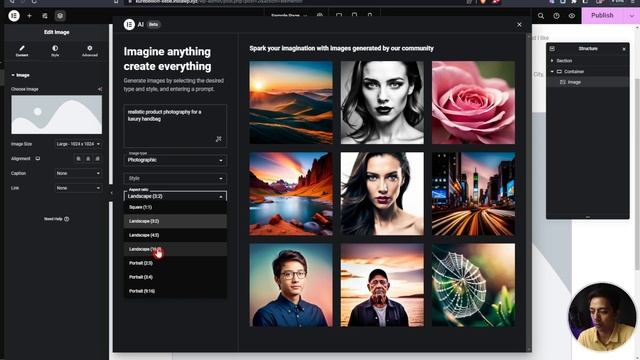Close the Structure panel

pyautogui.click(x=624, y=49)
